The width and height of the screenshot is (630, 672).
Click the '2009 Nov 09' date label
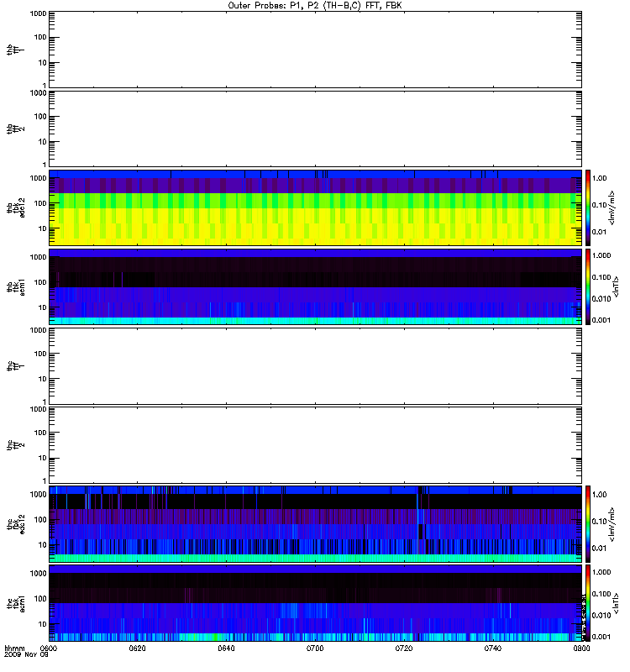click(26, 655)
